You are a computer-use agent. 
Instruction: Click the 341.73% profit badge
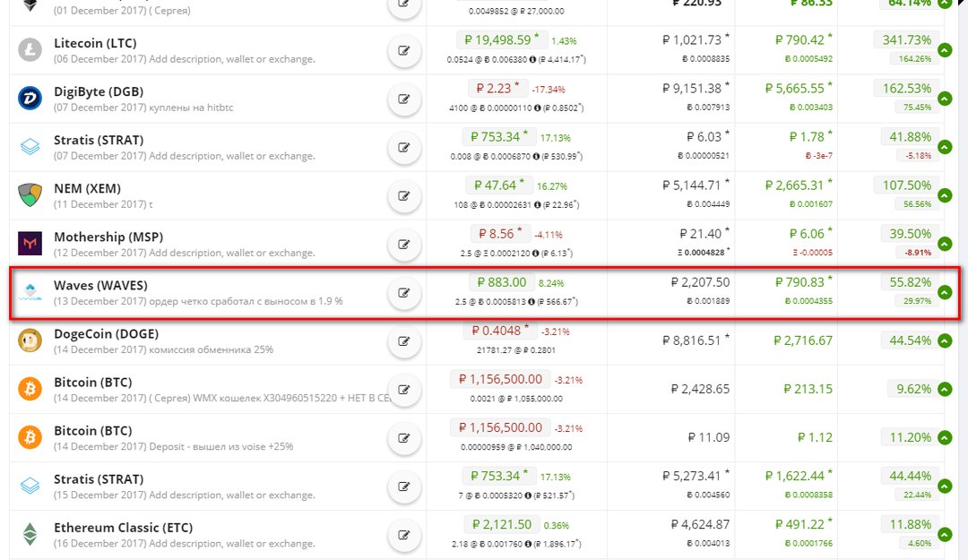tap(906, 40)
